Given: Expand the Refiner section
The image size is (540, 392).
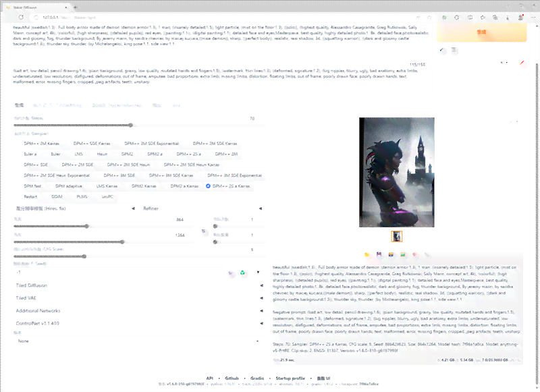Looking at the screenshot, I should 202,208.
